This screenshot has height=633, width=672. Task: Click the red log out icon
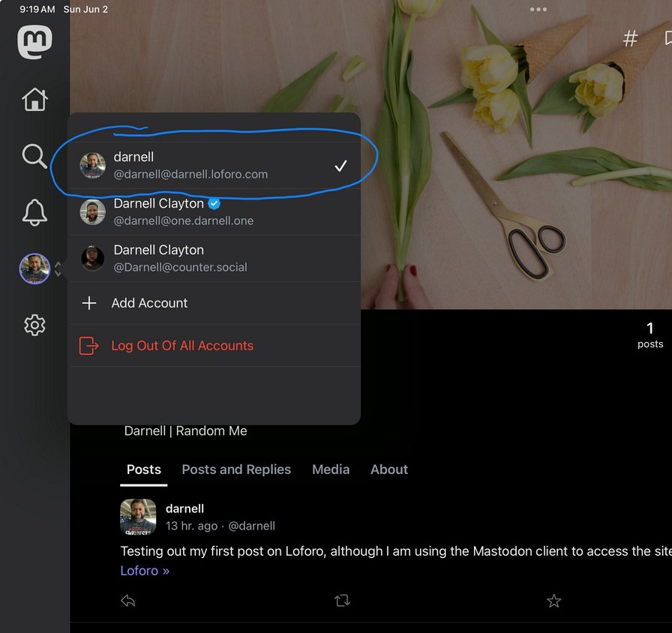coord(88,346)
